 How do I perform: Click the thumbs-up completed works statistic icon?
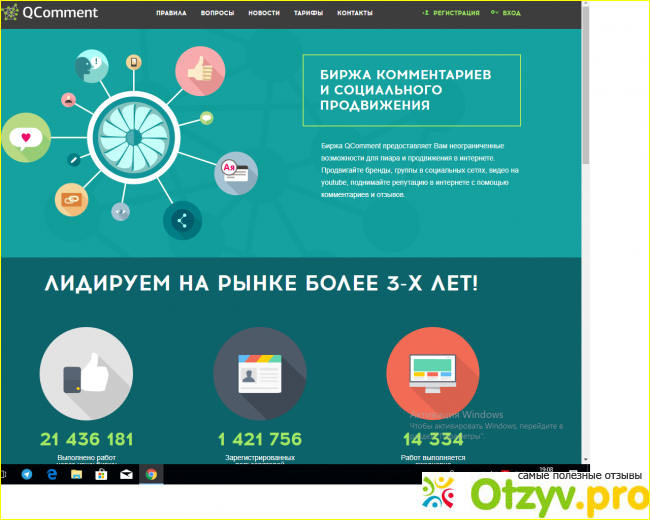(86, 373)
